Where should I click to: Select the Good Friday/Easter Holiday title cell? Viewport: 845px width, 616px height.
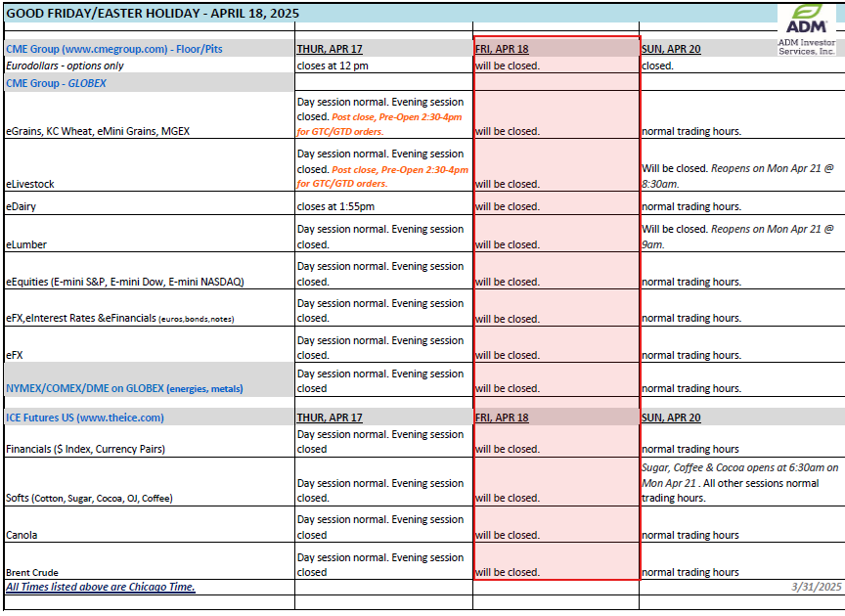(153, 14)
